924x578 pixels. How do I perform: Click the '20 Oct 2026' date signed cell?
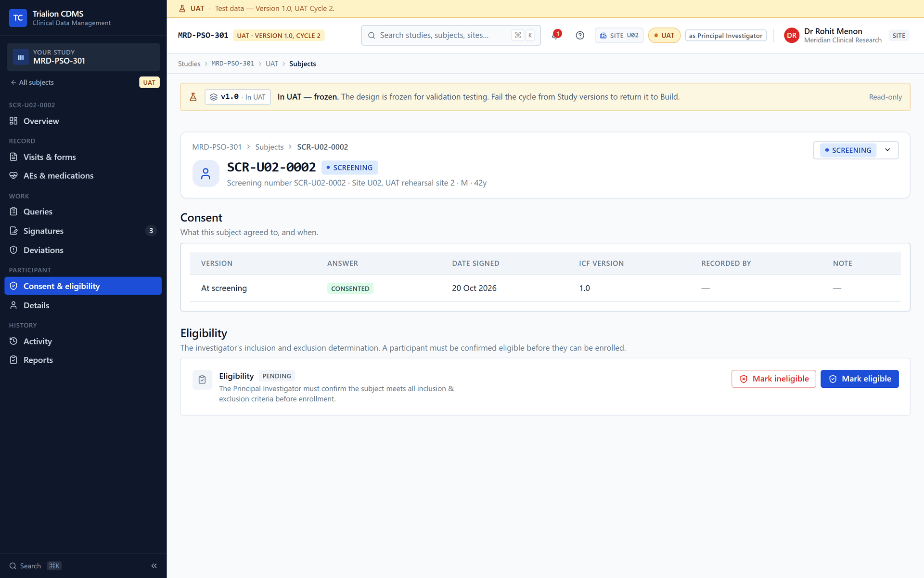click(474, 288)
